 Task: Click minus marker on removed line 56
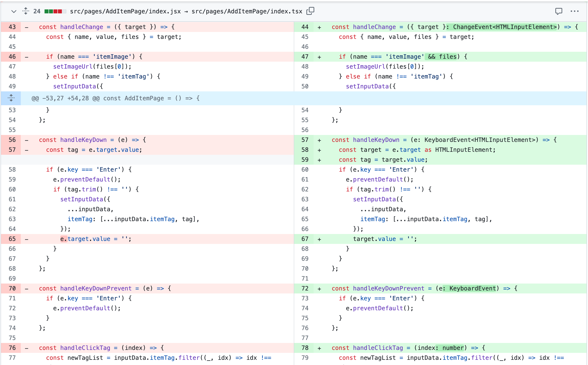click(26, 140)
